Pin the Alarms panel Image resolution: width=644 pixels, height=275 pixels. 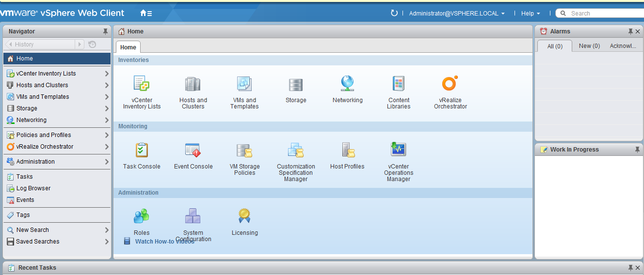point(630,31)
